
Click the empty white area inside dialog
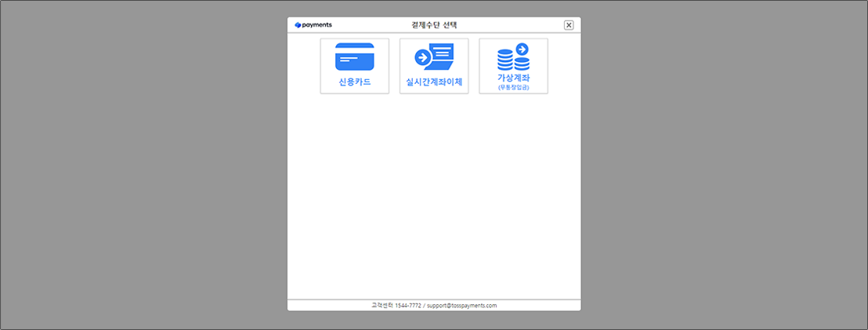point(434,196)
